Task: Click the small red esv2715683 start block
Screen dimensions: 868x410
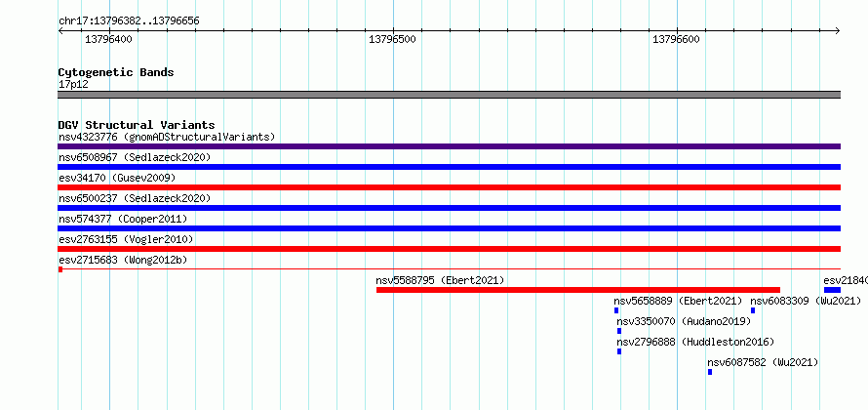Action: click(x=60, y=269)
